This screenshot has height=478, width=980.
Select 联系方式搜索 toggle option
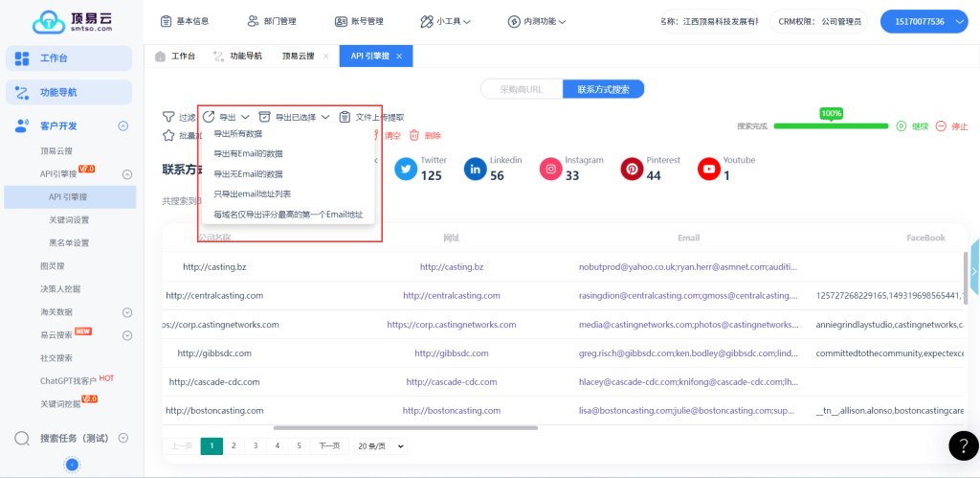[603, 89]
